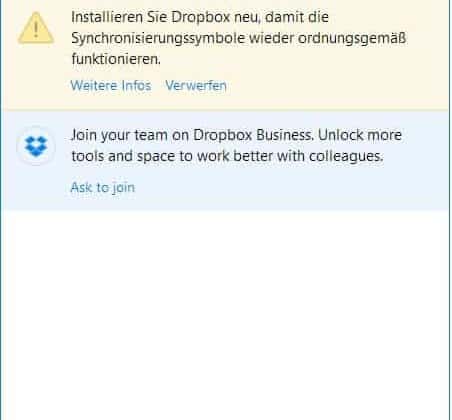Click the phrase 'Unlock more' in the blue banner

point(360,135)
